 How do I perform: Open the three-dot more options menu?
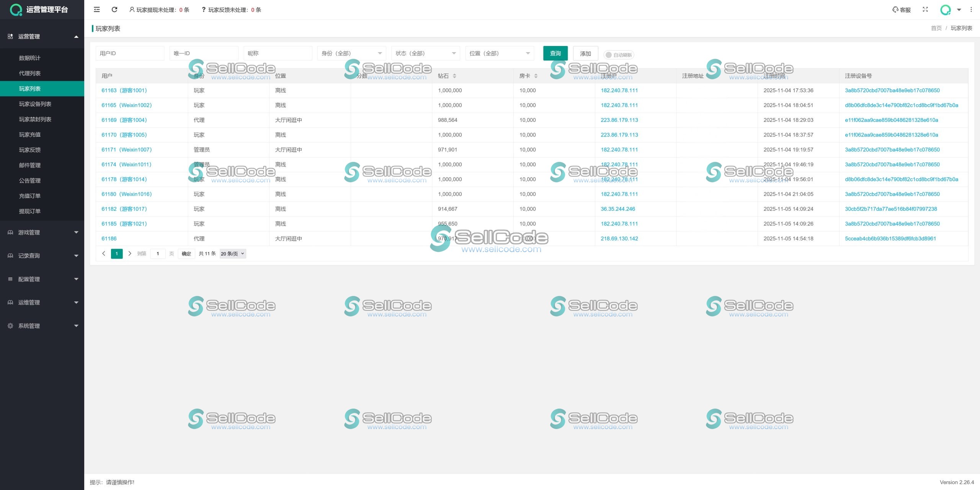coord(971,10)
